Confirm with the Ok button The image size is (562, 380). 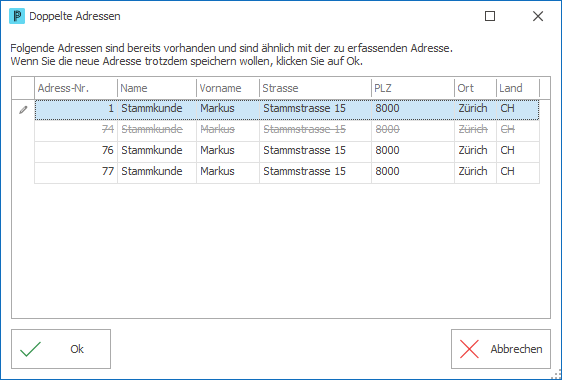pyautogui.click(x=61, y=349)
